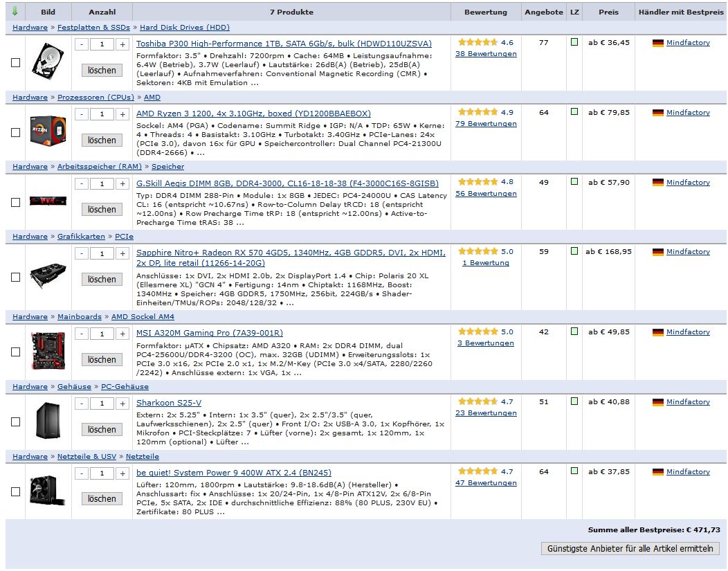Click star rating for Sharkoon S25-V

(477, 401)
